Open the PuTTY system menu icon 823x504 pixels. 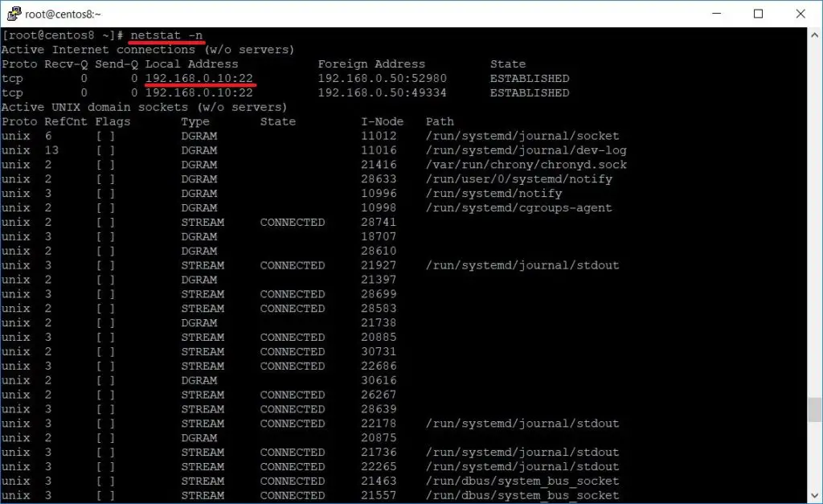tap(13, 13)
